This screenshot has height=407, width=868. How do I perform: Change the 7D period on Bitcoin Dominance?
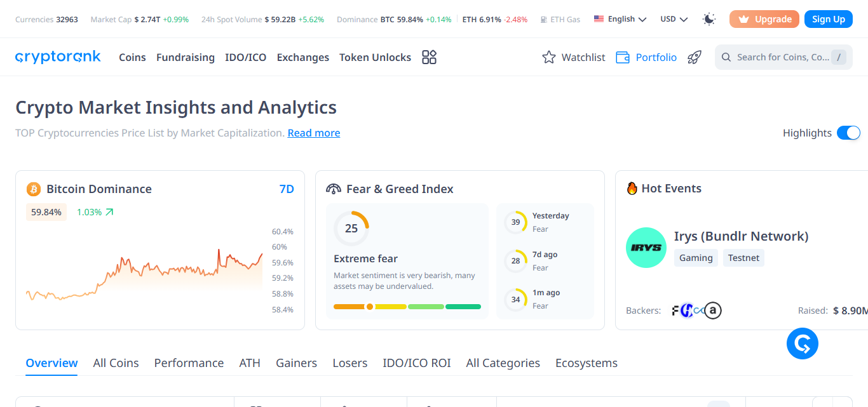[287, 189]
